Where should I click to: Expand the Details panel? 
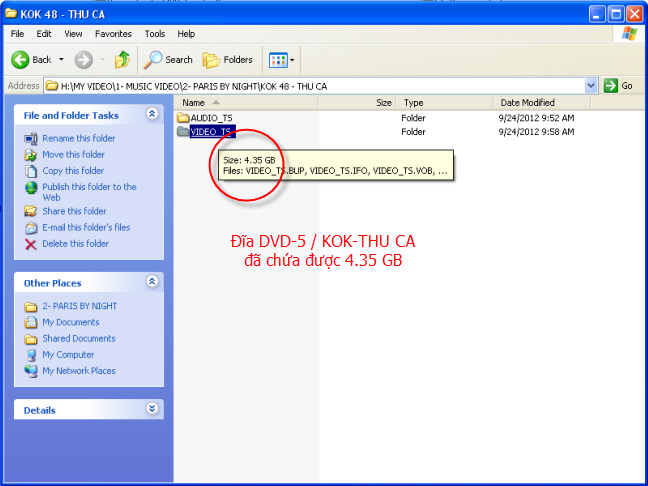coord(152,408)
